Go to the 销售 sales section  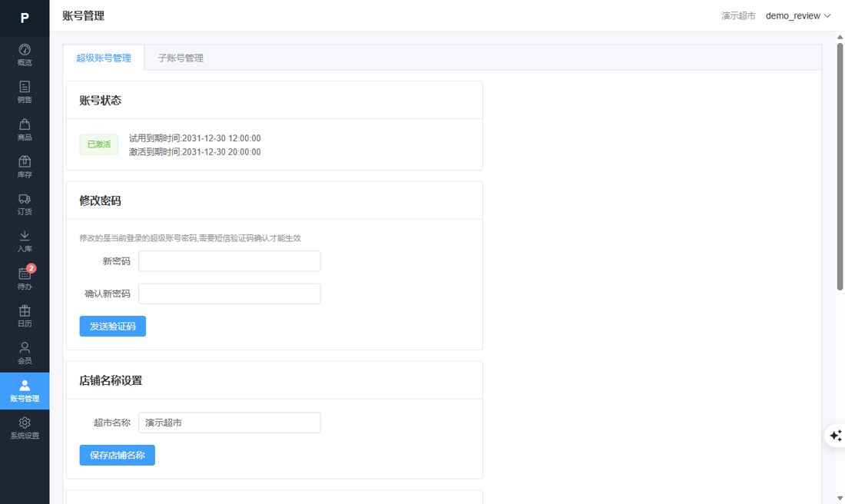click(25, 92)
